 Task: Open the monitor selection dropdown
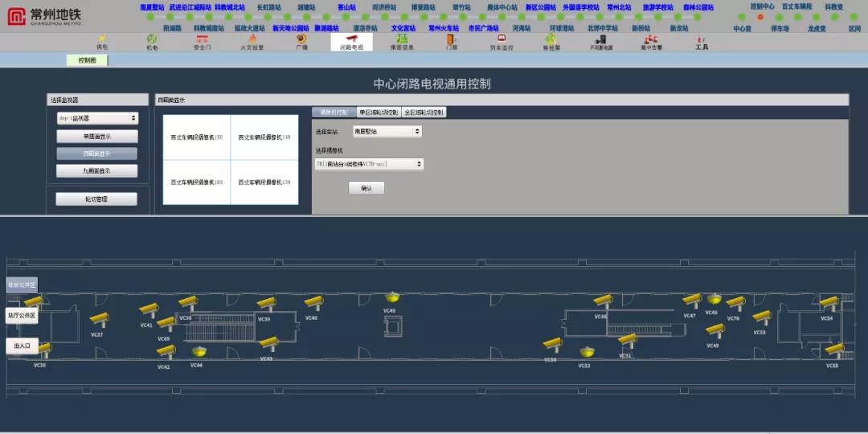(x=97, y=118)
